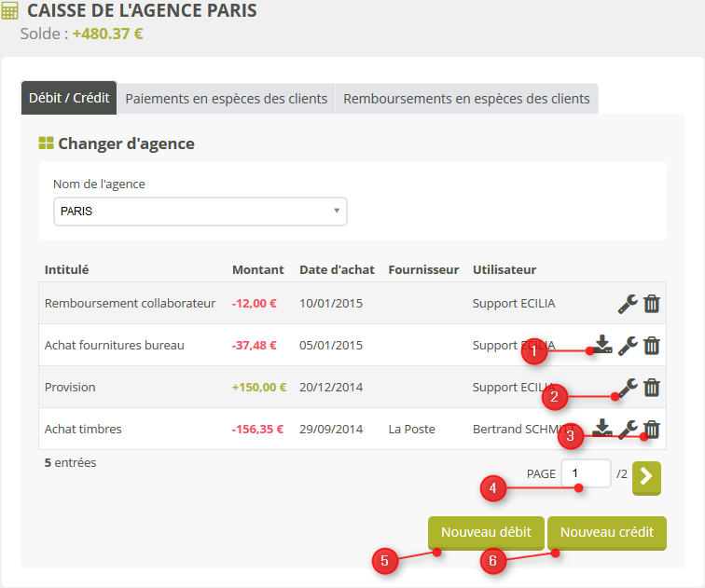Delete the Provision entry using trash icon
Viewport: 705px width, 588px height.
tap(652, 388)
